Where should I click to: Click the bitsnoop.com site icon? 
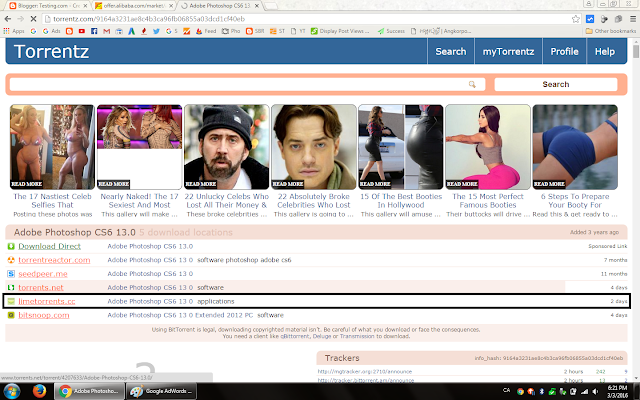[11, 315]
